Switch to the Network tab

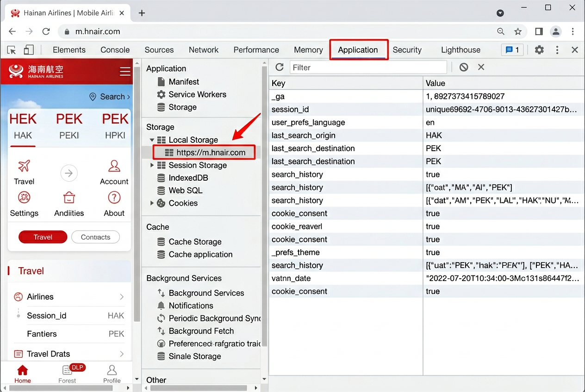point(204,50)
